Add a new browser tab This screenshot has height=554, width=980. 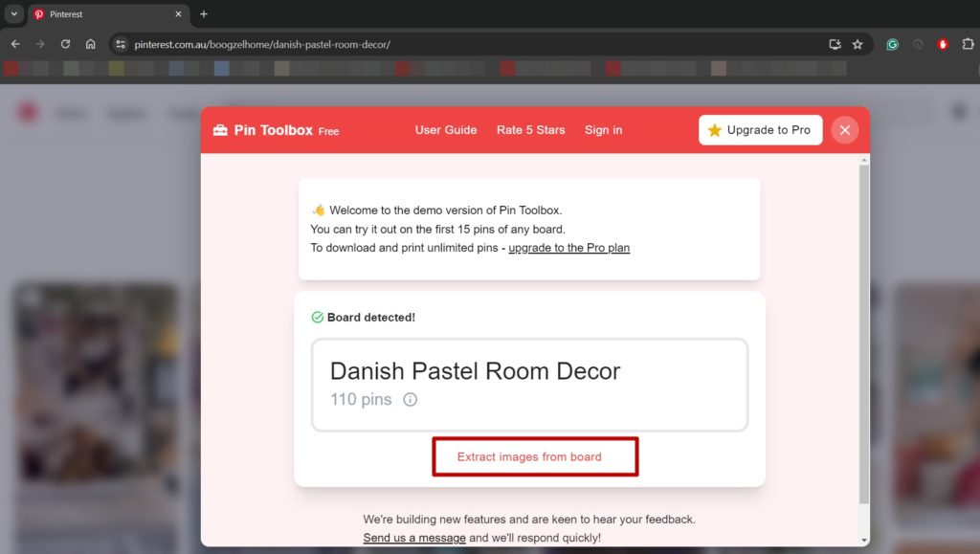click(x=204, y=13)
